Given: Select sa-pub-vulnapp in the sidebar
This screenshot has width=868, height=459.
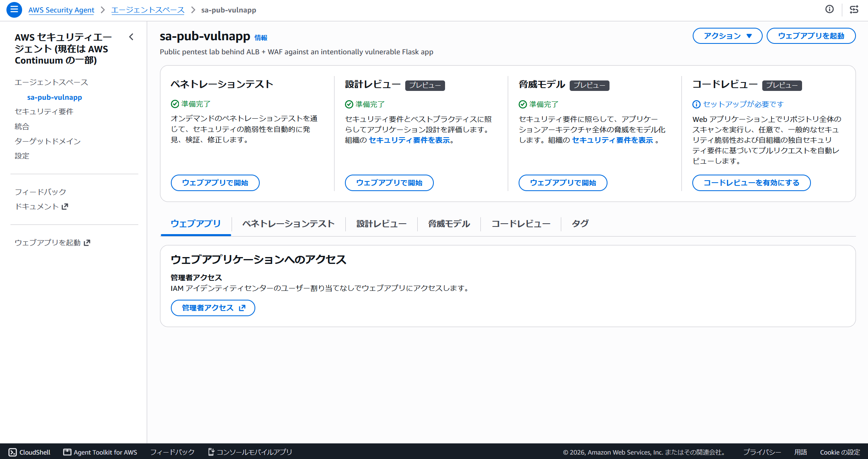Looking at the screenshot, I should 55,97.
